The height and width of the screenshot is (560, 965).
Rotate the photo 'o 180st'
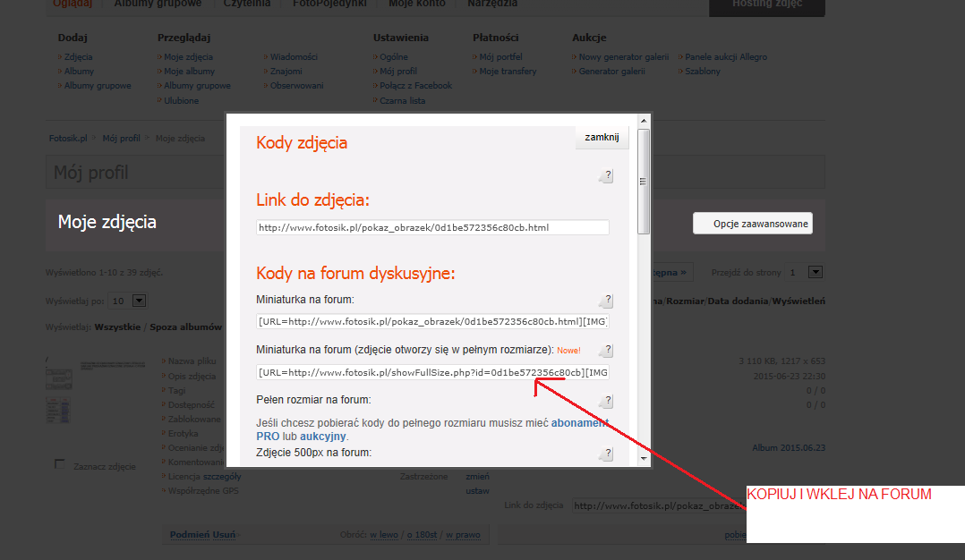(x=423, y=535)
